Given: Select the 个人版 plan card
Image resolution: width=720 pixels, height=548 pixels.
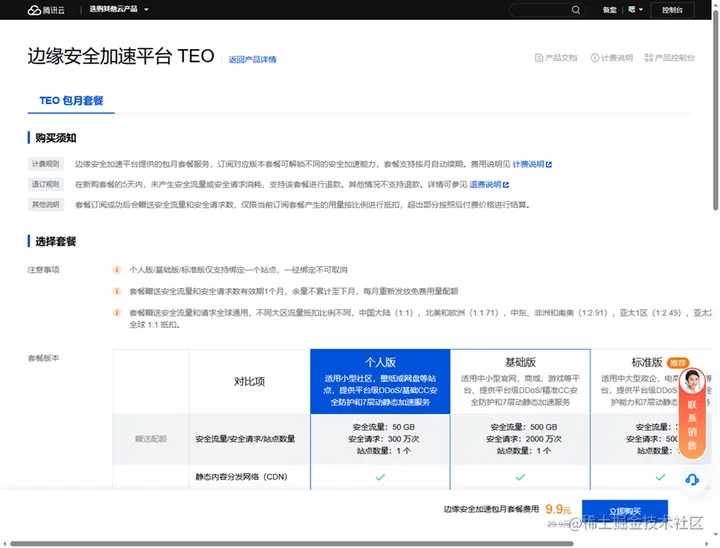Looking at the screenshot, I should click(x=380, y=382).
